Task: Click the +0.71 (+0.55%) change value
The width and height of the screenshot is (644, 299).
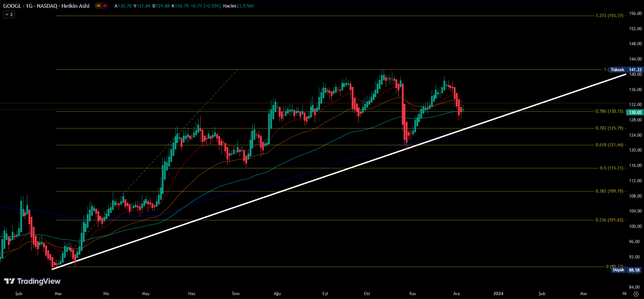Action: (206, 6)
